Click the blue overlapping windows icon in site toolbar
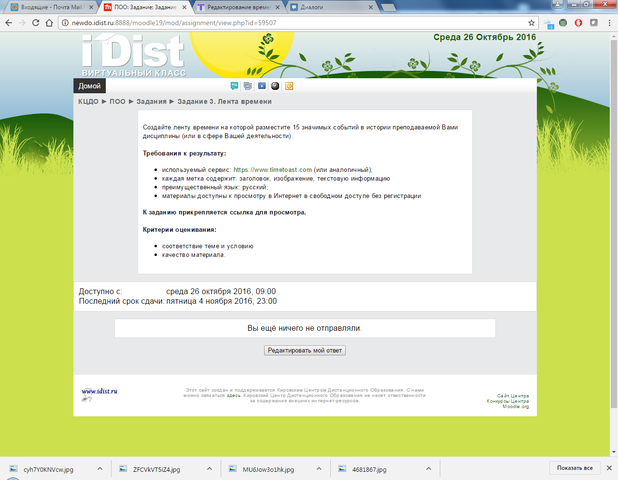The height and width of the screenshot is (480, 618). [x=248, y=86]
